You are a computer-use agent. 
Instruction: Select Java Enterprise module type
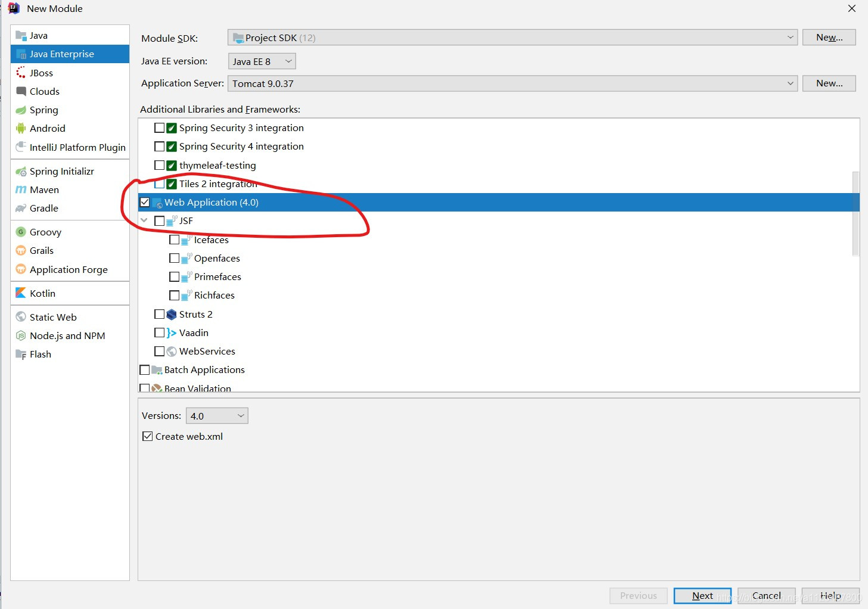(x=70, y=54)
